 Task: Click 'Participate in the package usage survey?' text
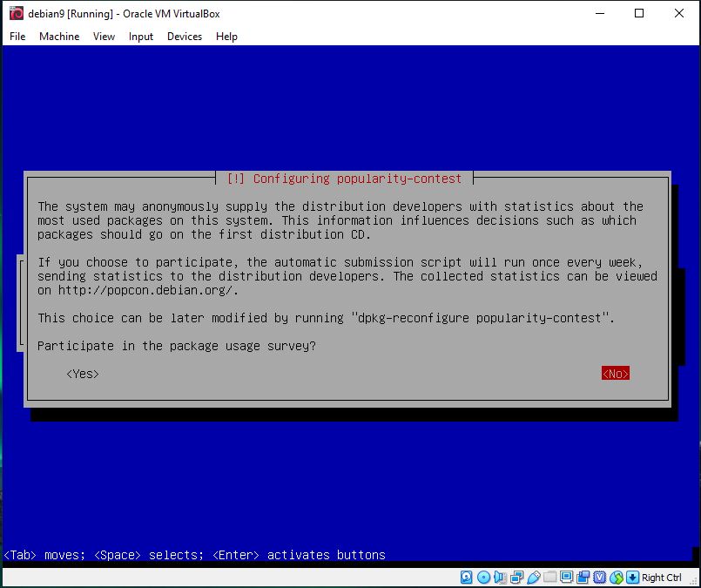177,346
